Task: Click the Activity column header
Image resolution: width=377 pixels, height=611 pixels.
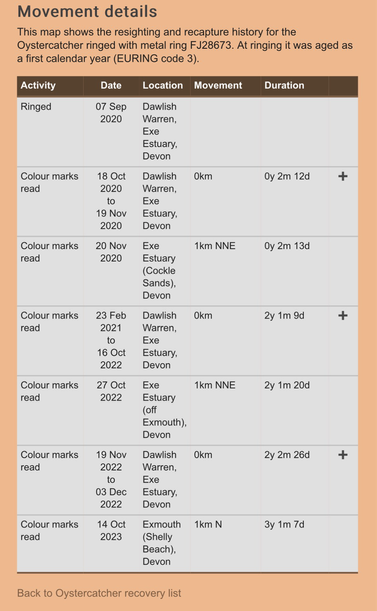Action: pyautogui.click(x=38, y=85)
